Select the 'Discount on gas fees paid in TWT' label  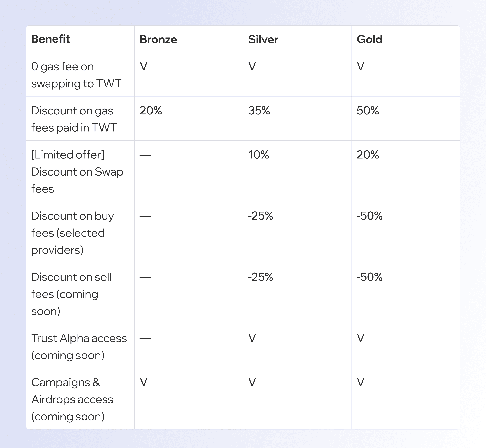tap(74, 119)
